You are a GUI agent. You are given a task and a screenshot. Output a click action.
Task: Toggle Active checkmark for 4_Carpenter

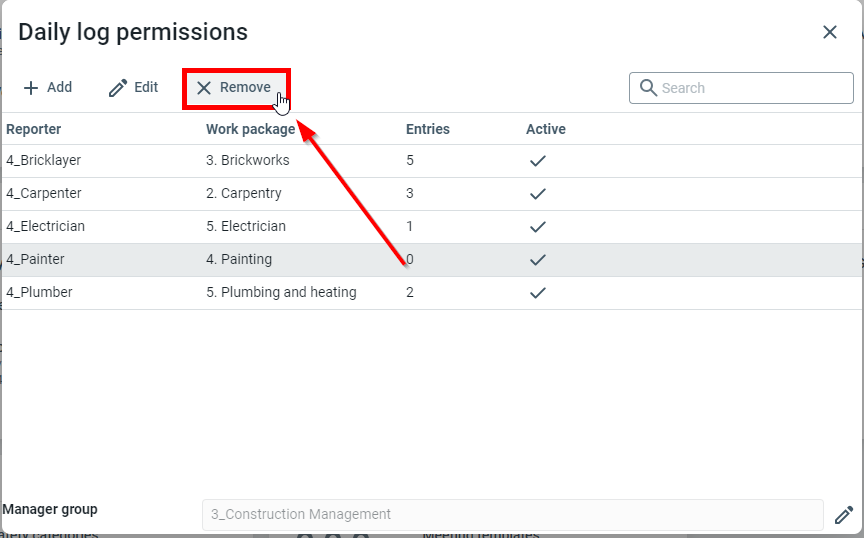click(x=538, y=193)
